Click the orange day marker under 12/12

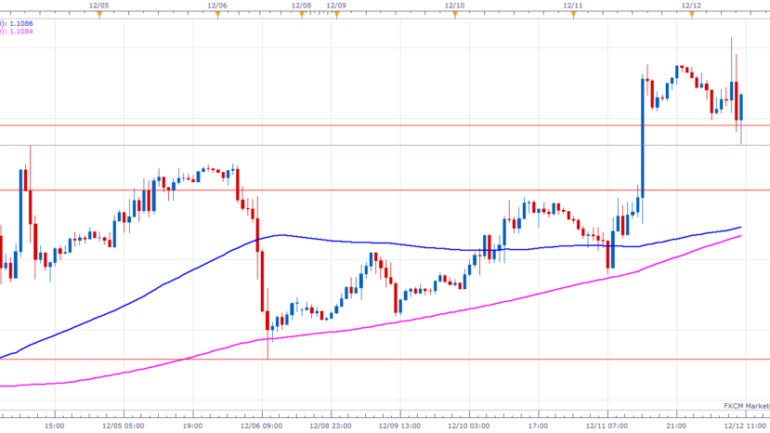pos(691,15)
